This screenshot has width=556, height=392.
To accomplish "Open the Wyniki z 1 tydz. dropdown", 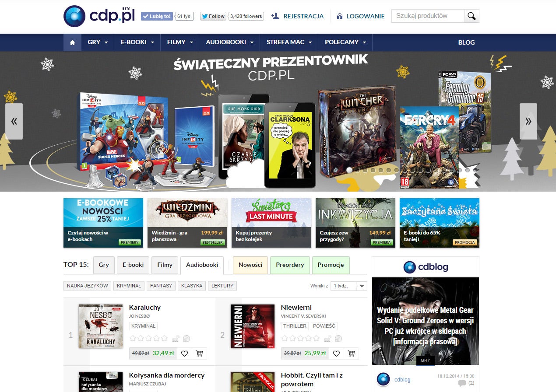I will point(349,286).
